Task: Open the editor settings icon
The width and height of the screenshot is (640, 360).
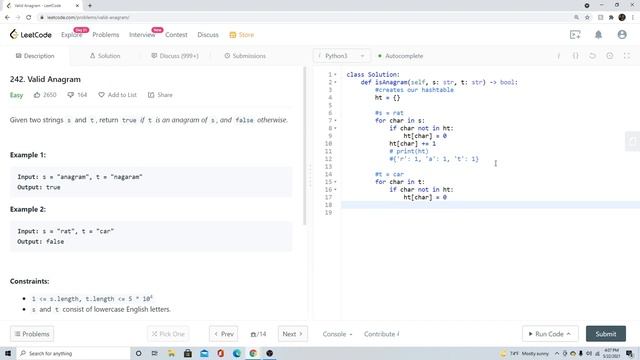Action: coord(609,56)
